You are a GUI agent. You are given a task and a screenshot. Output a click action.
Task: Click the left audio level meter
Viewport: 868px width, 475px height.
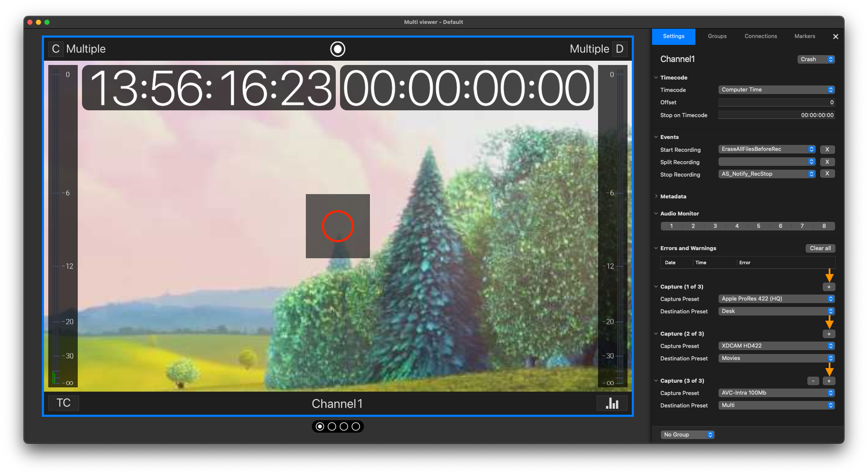[63, 227]
